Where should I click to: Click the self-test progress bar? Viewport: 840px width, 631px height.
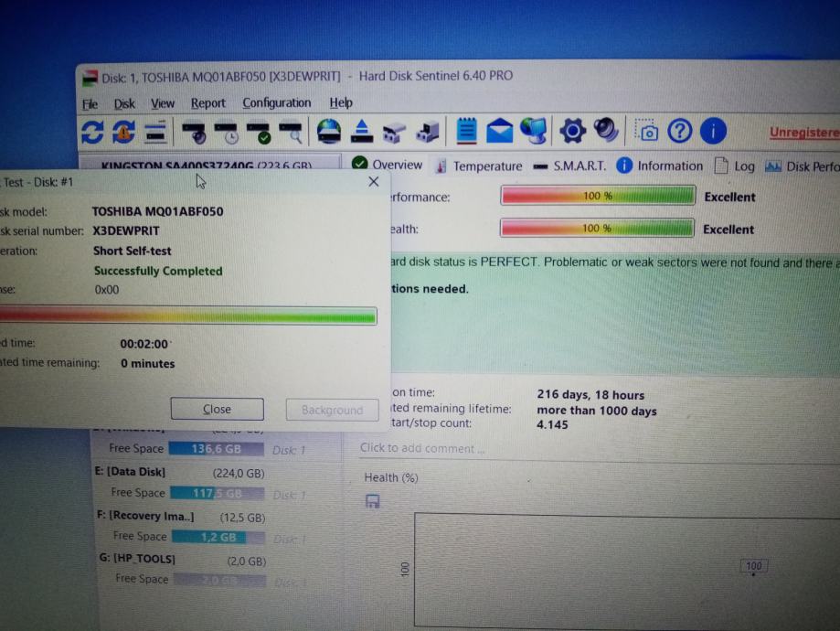[x=188, y=315]
